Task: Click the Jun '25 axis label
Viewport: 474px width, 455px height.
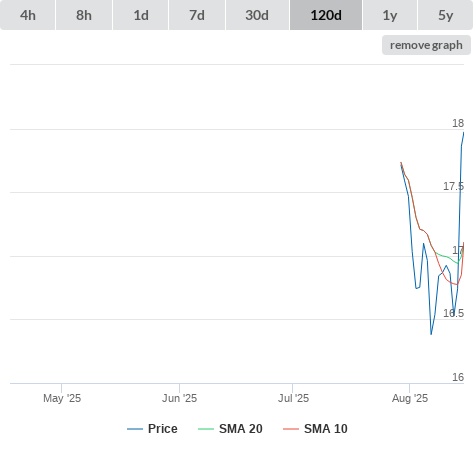Action: pyautogui.click(x=179, y=398)
